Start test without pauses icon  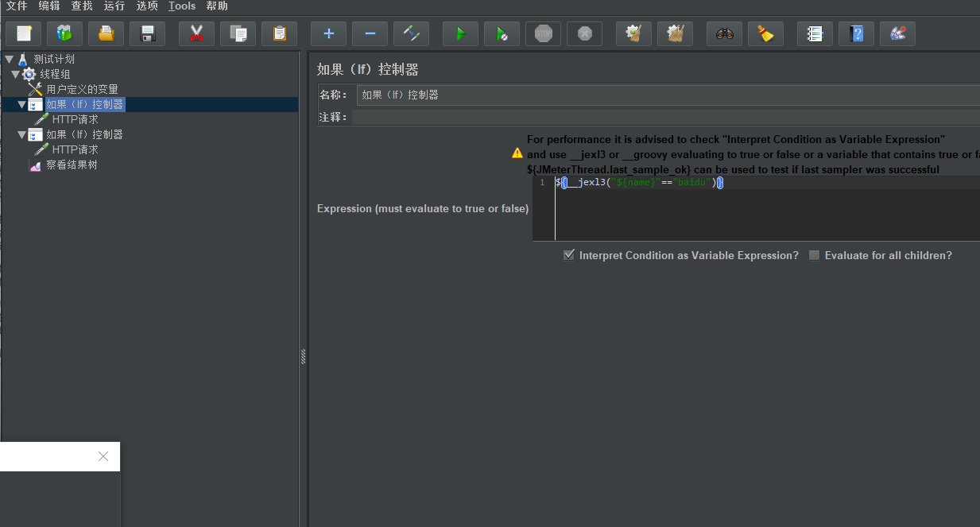click(x=502, y=33)
